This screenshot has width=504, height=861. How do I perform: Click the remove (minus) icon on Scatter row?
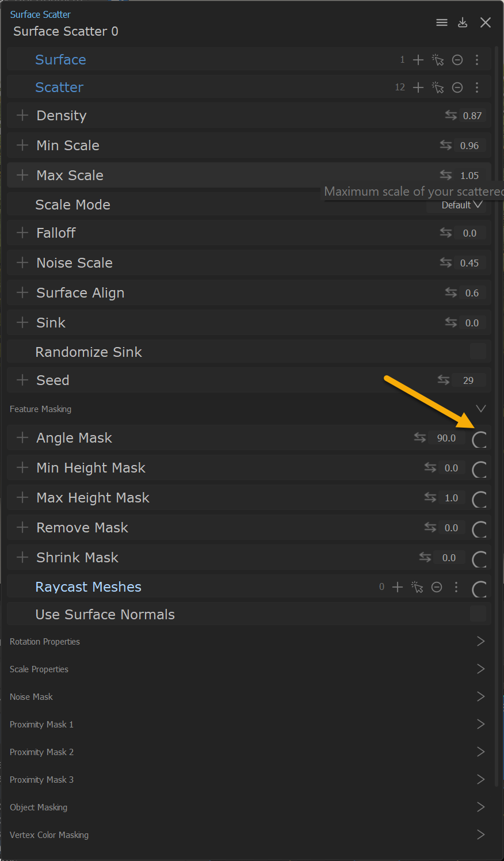pos(457,87)
